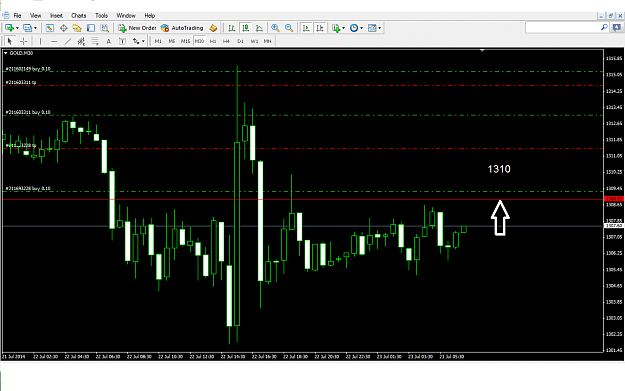Screen dimensions: 625x391
Task: Expand the Profiles dropdown arrow
Action: tap(35, 28)
